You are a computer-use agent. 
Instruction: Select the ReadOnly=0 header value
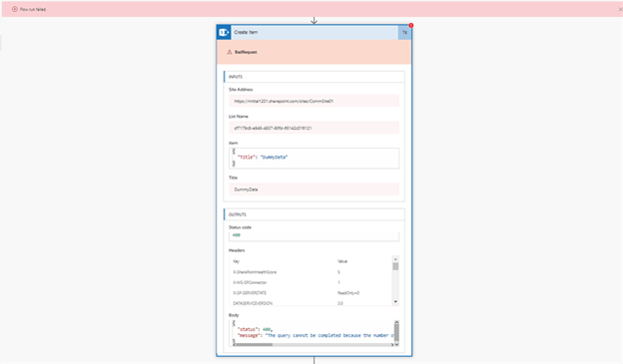pos(348,293)
